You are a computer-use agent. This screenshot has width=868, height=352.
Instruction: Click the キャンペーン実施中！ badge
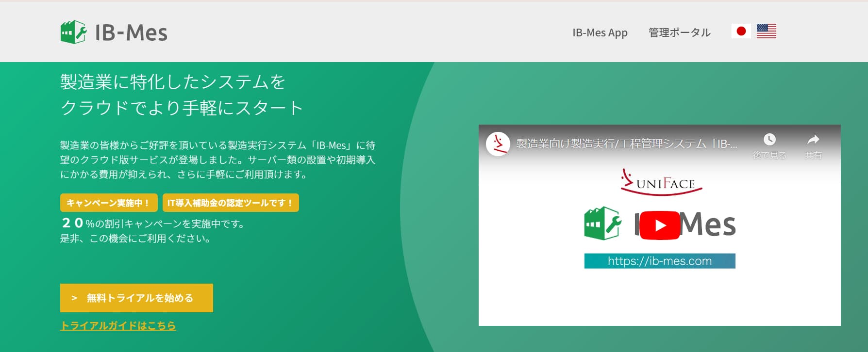109,203
